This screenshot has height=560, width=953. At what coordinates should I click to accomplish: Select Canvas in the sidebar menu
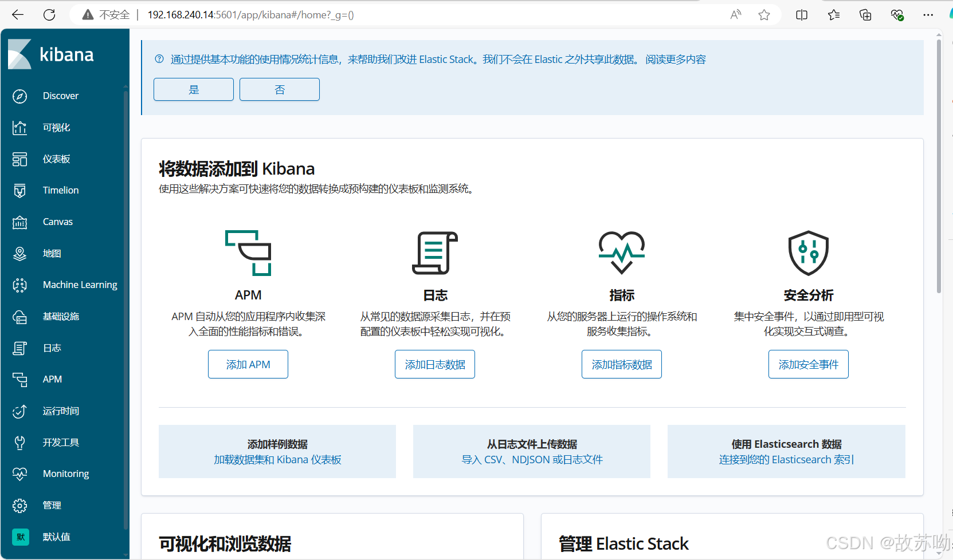click(58, 222)
